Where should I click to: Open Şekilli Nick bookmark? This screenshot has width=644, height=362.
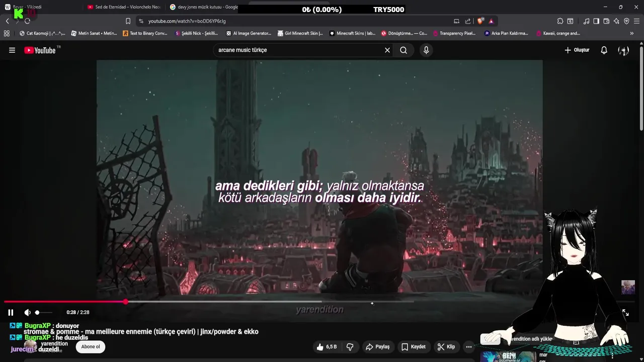196,34
